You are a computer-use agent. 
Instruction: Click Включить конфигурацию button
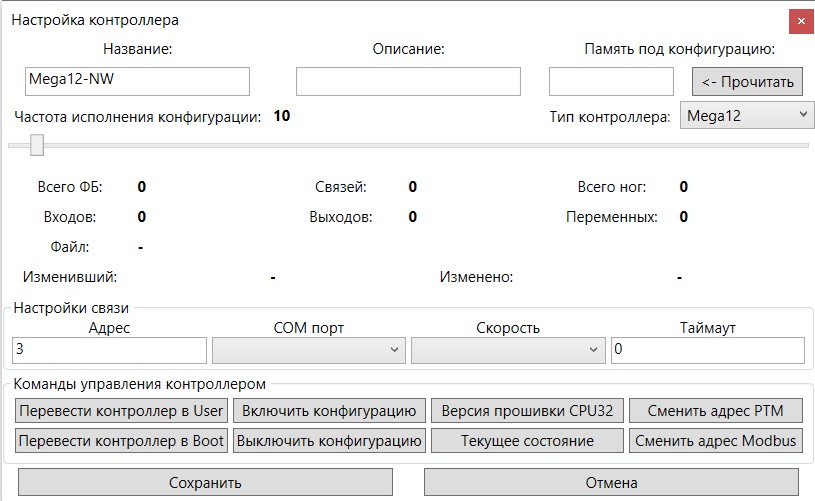point(330,410)
